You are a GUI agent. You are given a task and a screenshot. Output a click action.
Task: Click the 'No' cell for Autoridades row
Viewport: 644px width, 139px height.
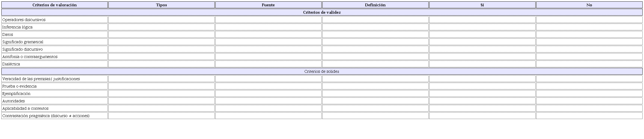point(589,101)
